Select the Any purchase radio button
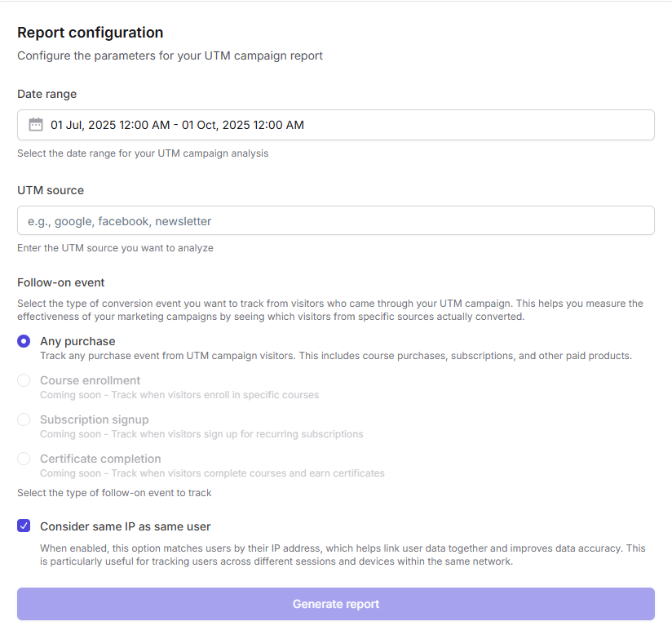This screenshot has height=639, width=672. coord(24,341)
